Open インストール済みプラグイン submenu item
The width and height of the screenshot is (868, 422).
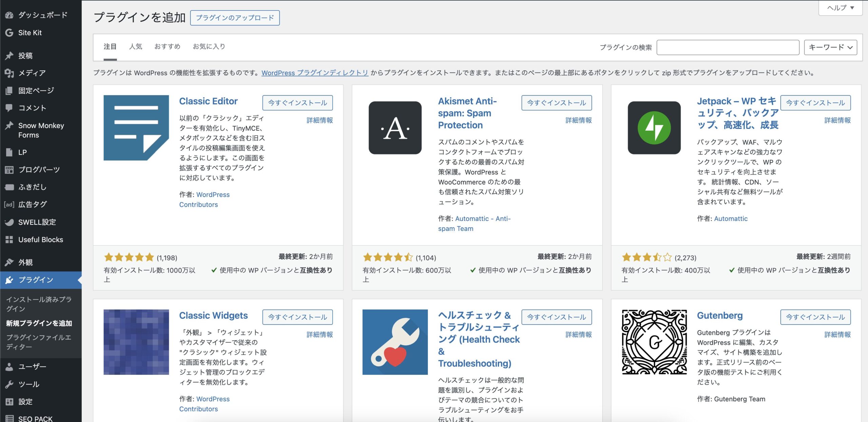pyautogui.click(x=39, y=304)
